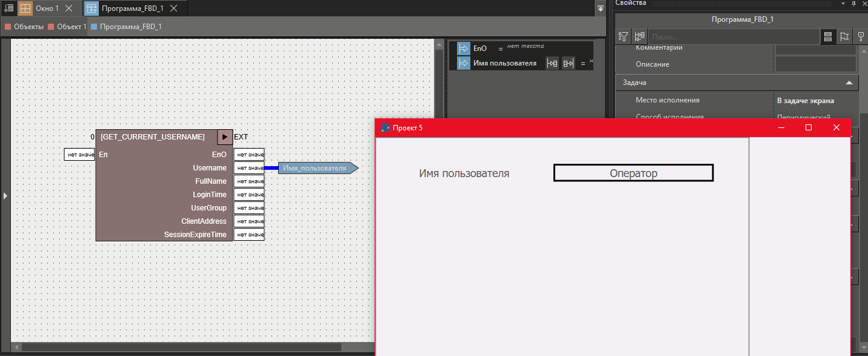This screenshot has width=868, height=356.
Task: Collapse the Задача section
Action: (x=849, y=82)
